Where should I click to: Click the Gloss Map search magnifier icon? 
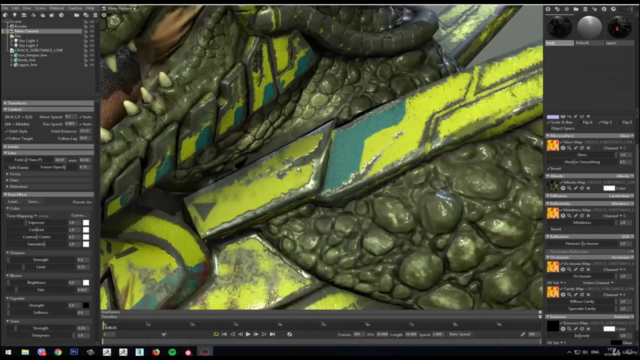pyautogui.click(x=569, y=148)
